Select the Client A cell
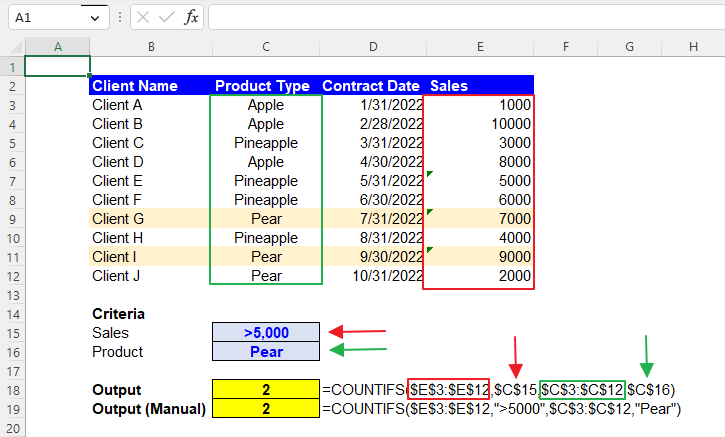The height and width of the screenshot is (437, 725). (x=151, y=105)
